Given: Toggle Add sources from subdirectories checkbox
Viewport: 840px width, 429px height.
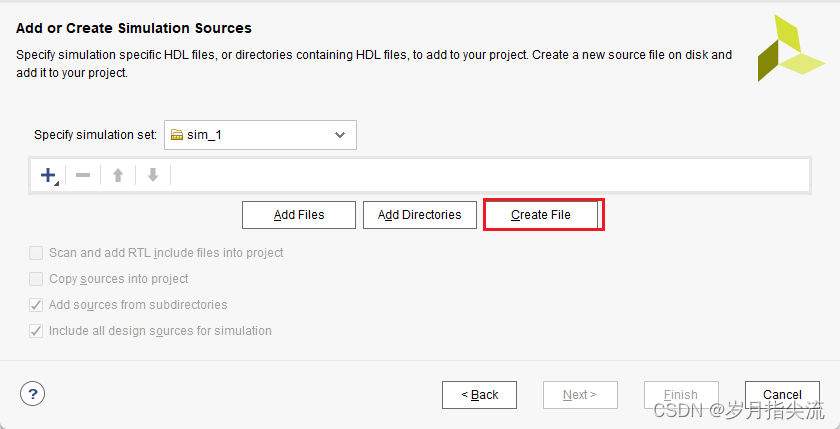Looking at the screenshot, I should click(37, 305).
